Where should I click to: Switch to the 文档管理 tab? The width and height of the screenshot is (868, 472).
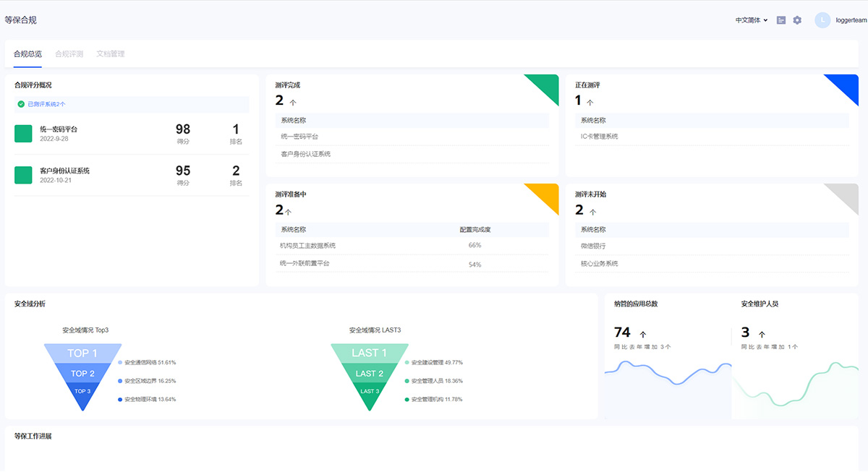click(111, 54)
